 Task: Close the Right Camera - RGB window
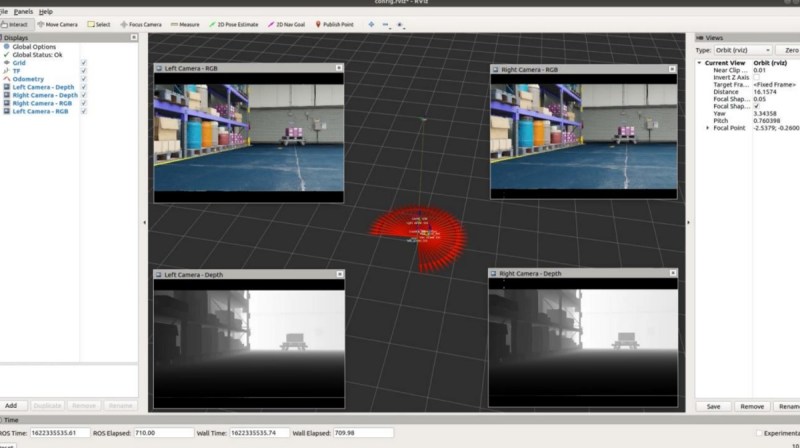[672, 69]
